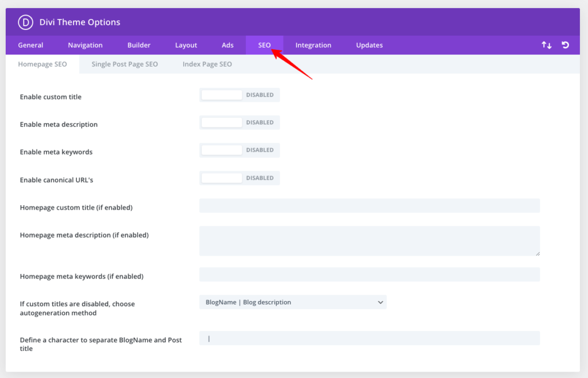Open the Ads tab

227,45
